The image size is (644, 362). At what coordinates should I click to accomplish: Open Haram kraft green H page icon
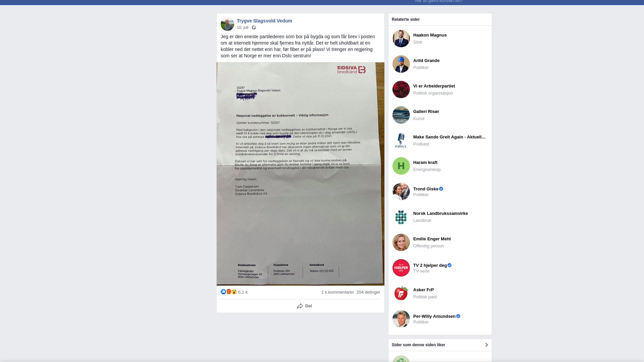(x=401, y=166)
